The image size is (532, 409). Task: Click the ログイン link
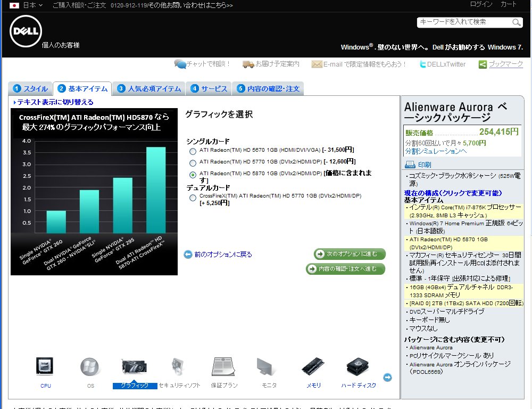[x=481, y=4]
